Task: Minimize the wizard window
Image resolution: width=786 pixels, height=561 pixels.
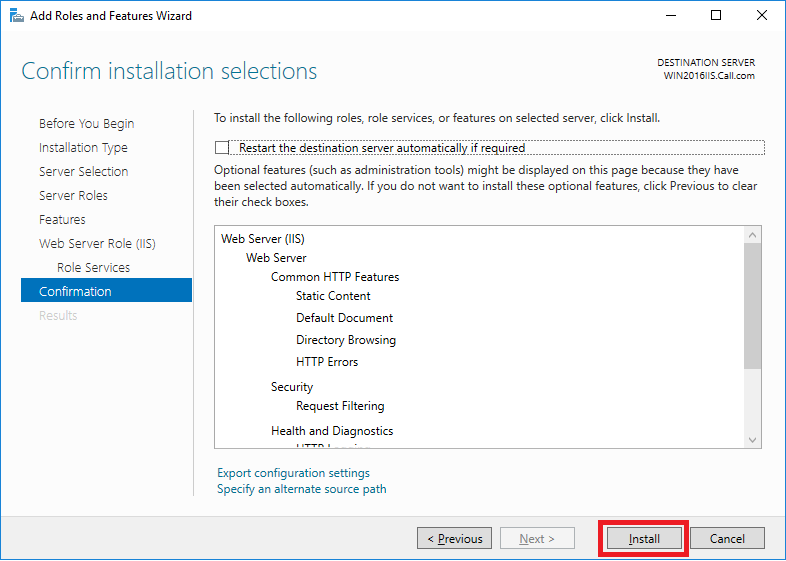Action: pos(671,16)
